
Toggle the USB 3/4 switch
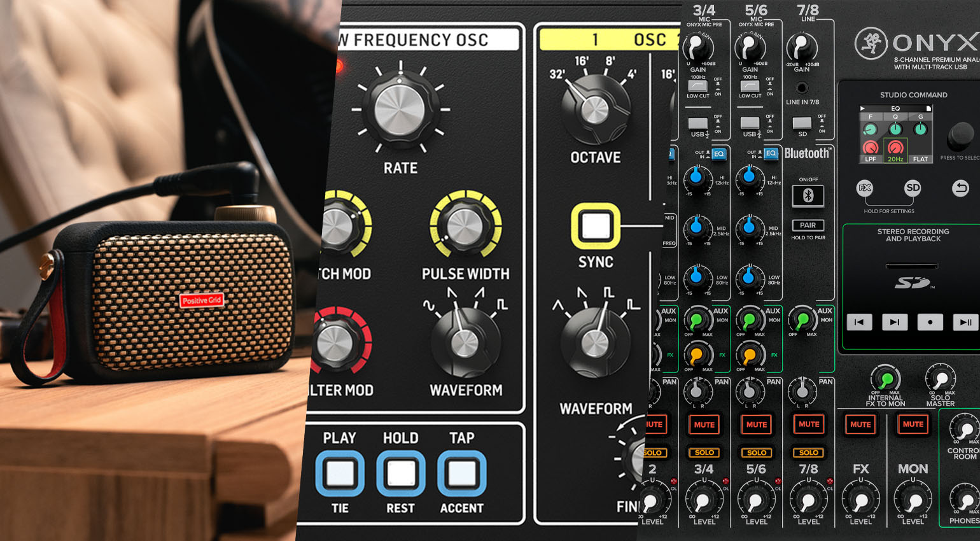(750, 123)
